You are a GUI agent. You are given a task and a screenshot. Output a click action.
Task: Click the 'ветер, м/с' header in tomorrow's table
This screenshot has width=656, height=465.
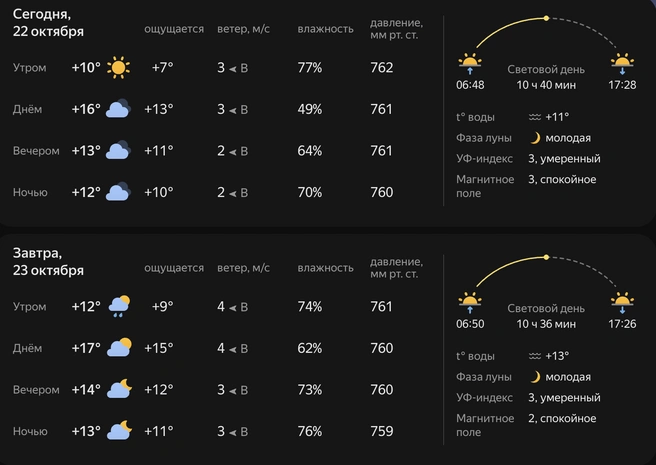tap(243, 268)
